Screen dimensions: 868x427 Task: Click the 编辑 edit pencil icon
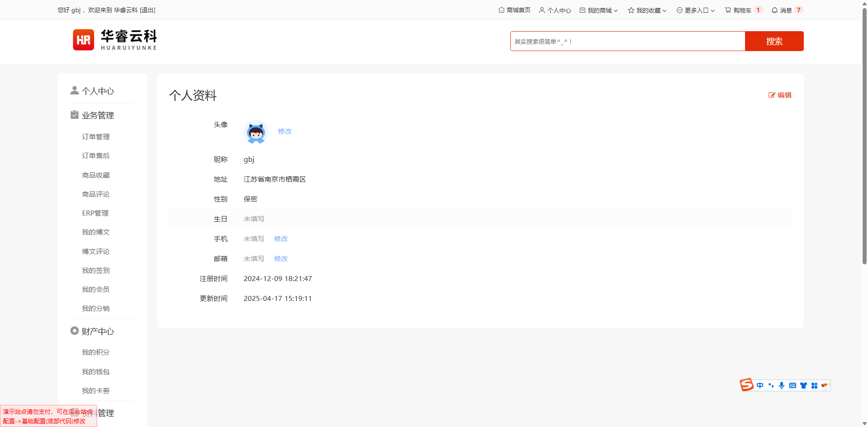pos(772,95)
